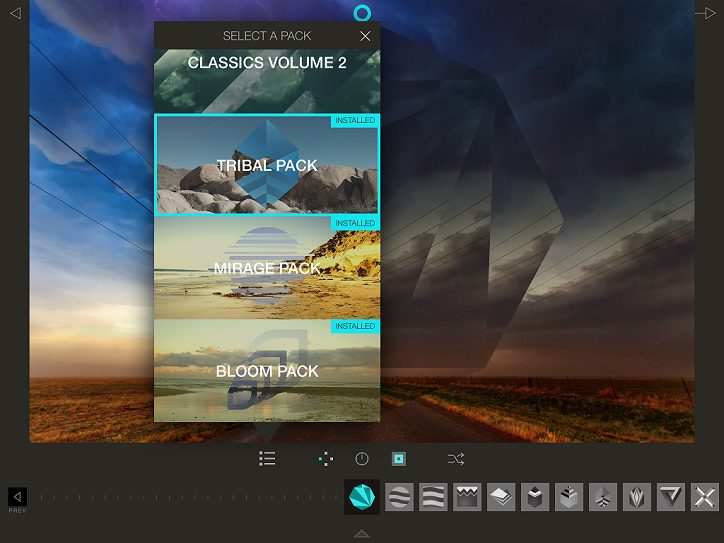This screenshot has width=724, height=543.
Task: Select the Tribal Pack
Action: point(267,165)
